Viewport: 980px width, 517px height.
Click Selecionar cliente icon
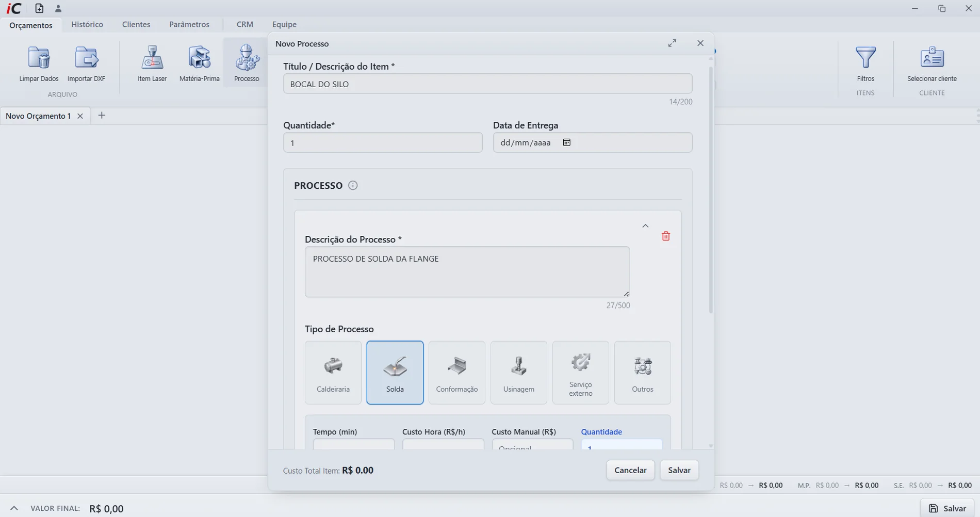932,63
